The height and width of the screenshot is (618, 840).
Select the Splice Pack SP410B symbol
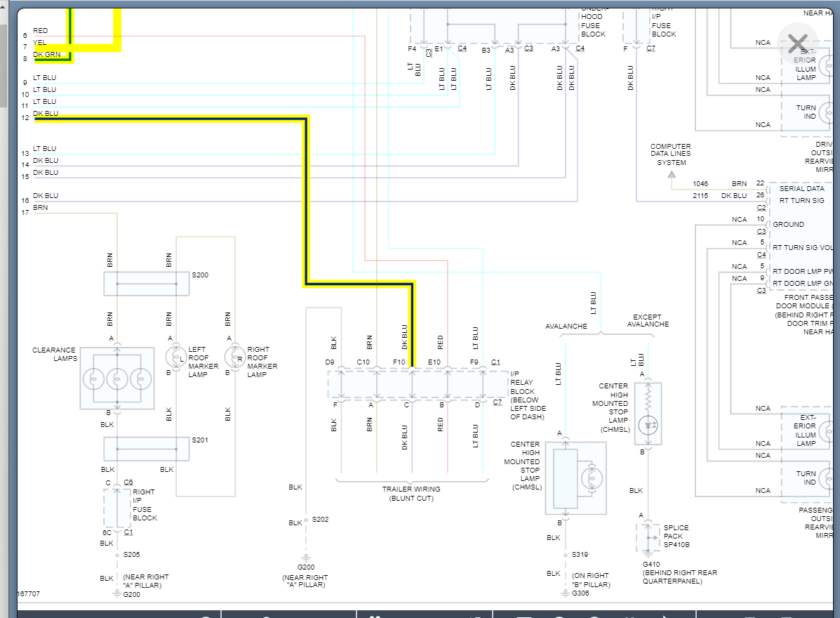648,538
